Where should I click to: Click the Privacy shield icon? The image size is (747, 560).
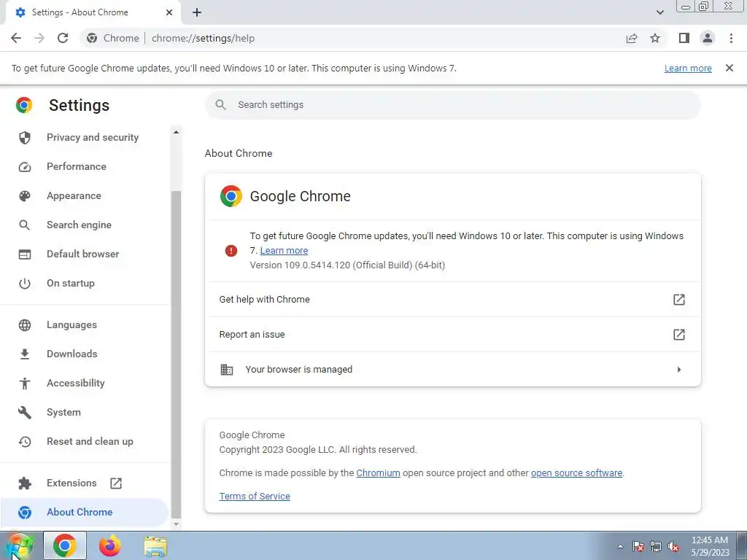pyautogui.click(x=25, y=138)
